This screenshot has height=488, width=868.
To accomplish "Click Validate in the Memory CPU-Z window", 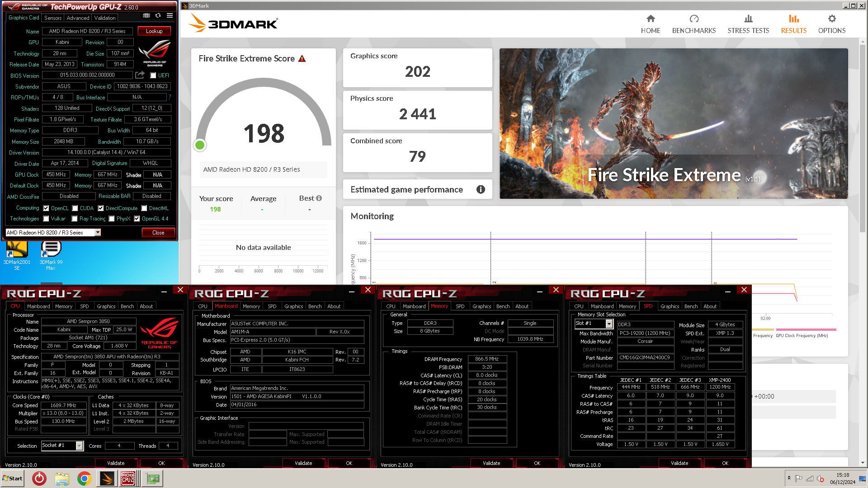I will 491,463.
